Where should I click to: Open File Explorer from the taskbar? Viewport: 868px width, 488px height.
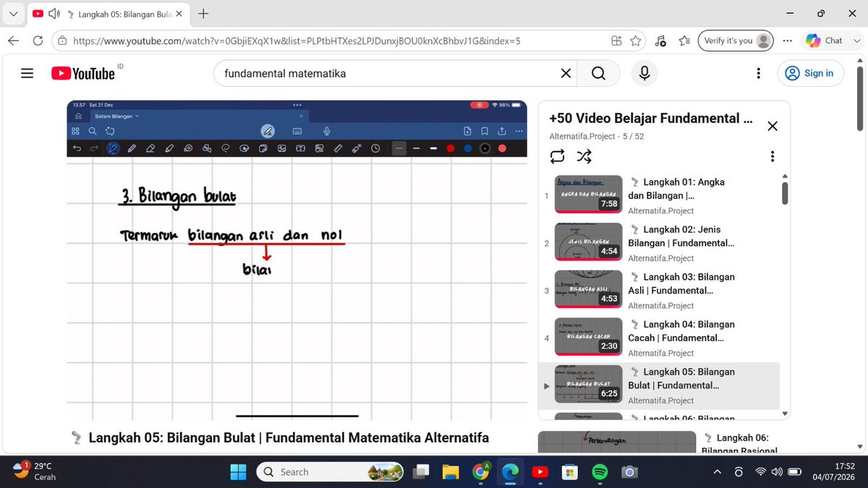450,472
